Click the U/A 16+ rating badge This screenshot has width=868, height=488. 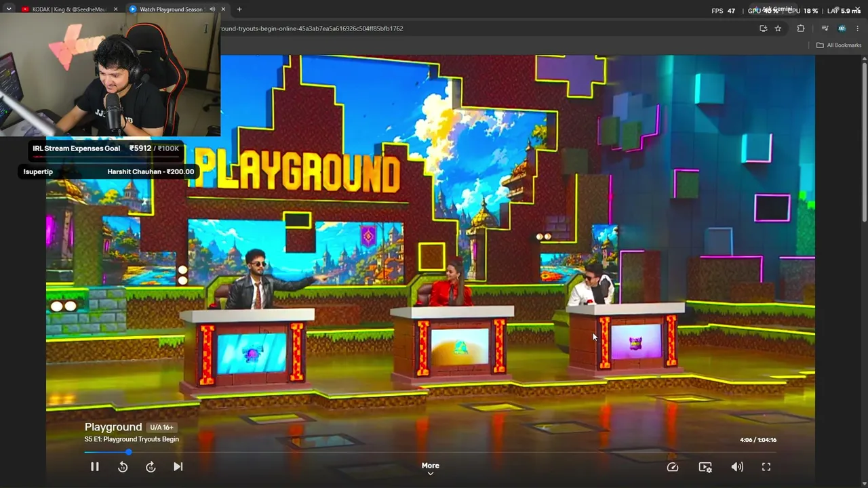click(162, 428)
